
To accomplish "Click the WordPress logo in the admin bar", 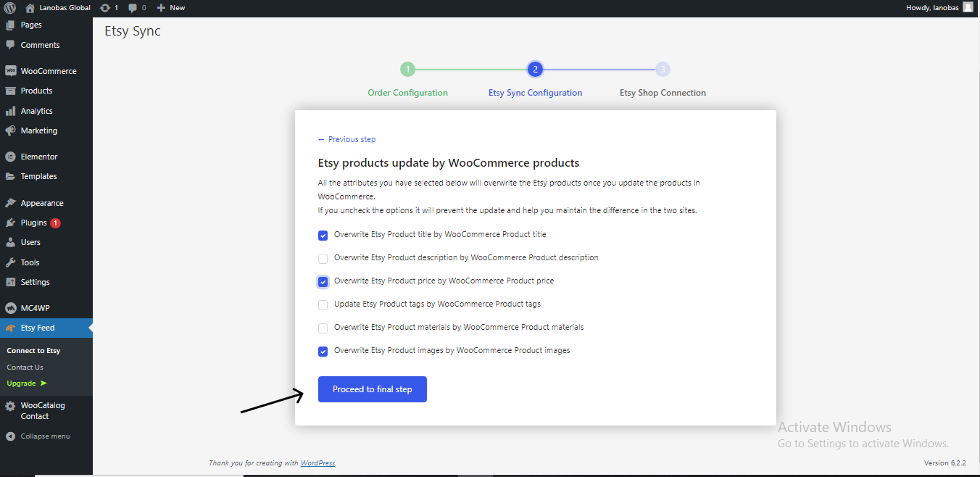I will coord(9,7).
